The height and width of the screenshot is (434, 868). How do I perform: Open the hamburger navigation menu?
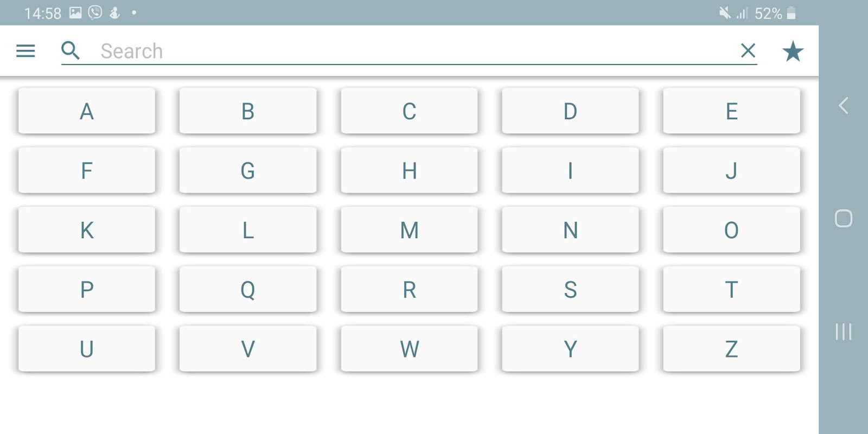click(x=25, y=51)
